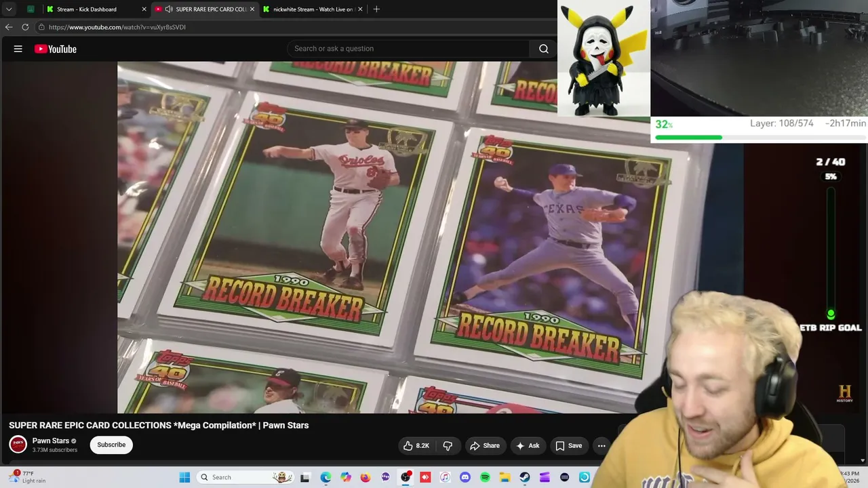
Task: Open the tab search dropdown arrow
Action: [x=9, y=9]
